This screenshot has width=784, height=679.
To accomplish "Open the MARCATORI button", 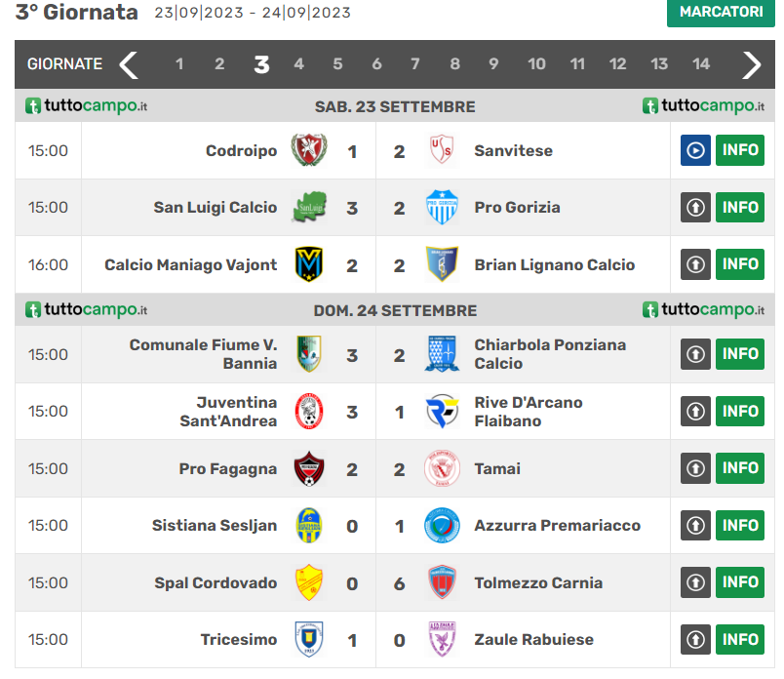I will pyautogui.click(x=721, y=13).
